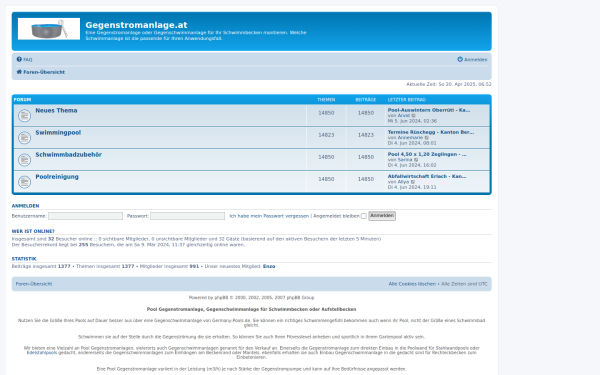Viewport: 600px width, 375px height.
Task: Click the forum icon of Schwimmbadzubehör
Action: coord(24,160)
